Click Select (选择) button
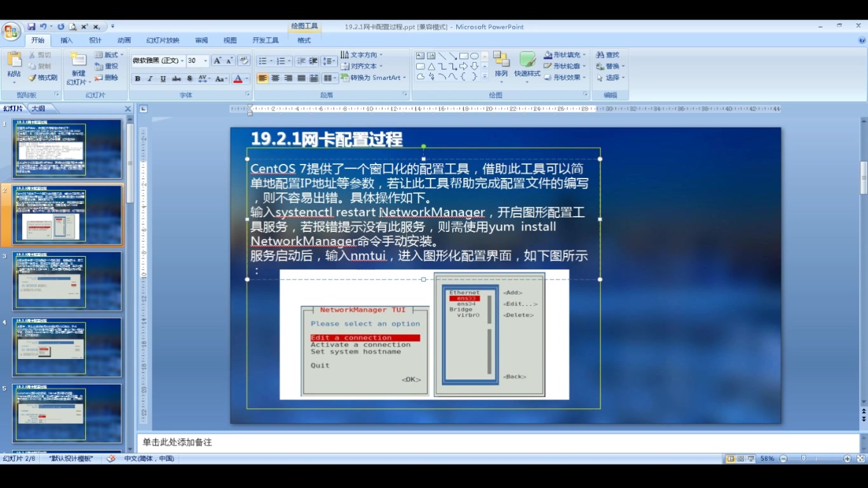The image size is (868, 488). coord(611,78)
